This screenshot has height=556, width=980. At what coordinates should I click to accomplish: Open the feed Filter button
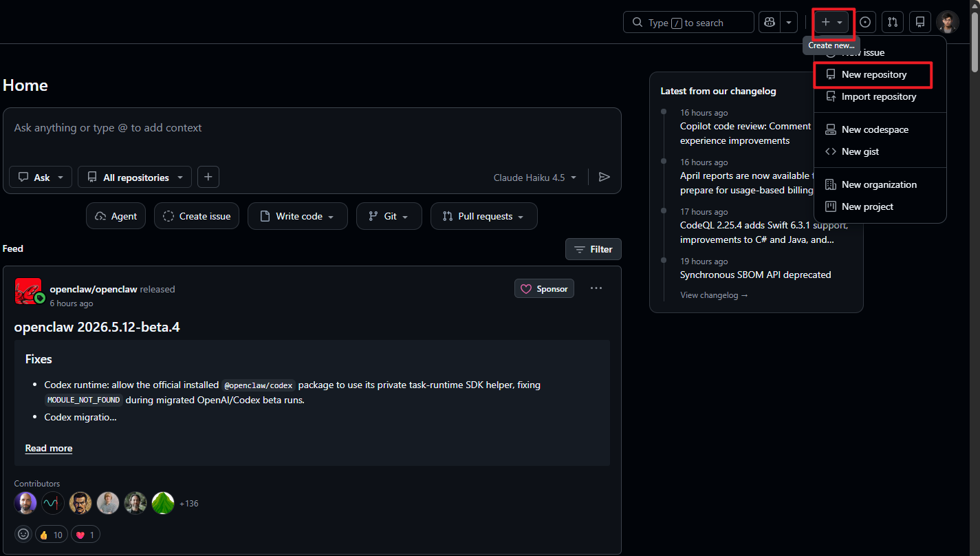point(594,249)
